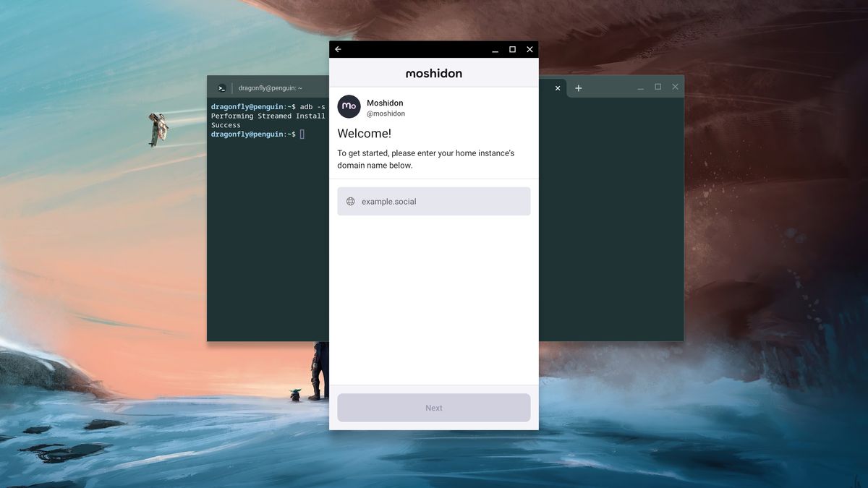Click the shell icon on the terminal tab
Image resolution: width=868 pixels, height=488 pixels.
click(x=221, y=87)
